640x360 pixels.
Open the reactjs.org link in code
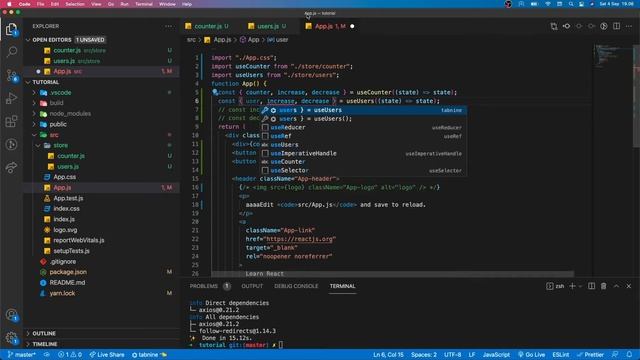(300, 239)
